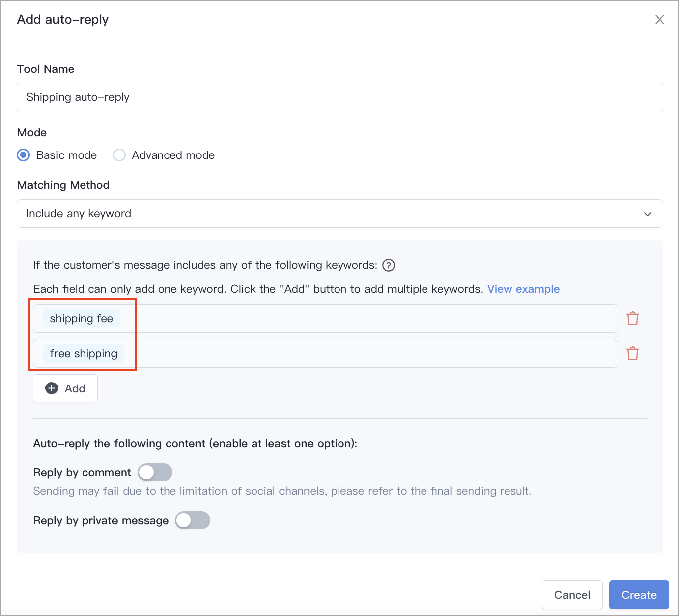Click the Matching Method label

(64, 185)
